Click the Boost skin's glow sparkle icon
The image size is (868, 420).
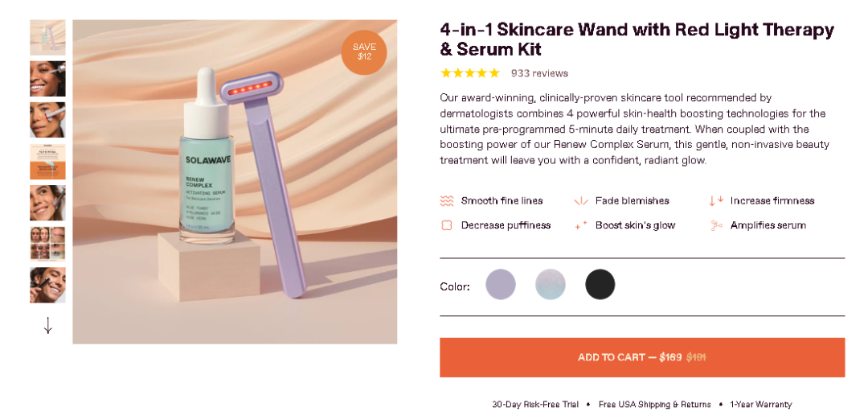[x=581, y=225]
